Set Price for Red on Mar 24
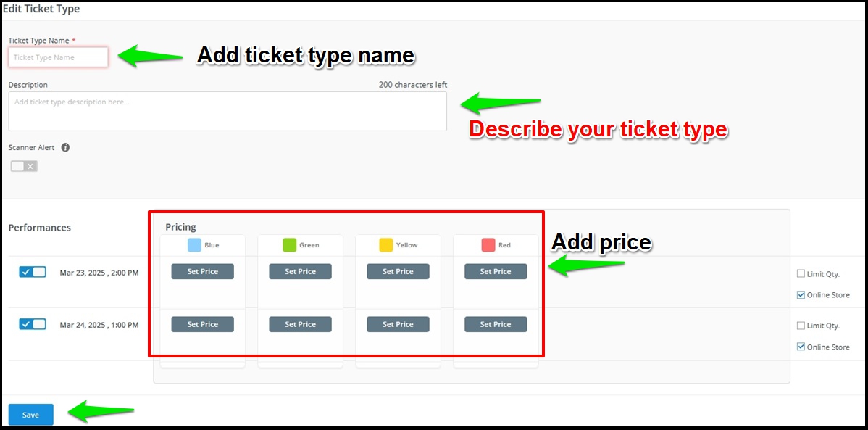 coord(496,324)
